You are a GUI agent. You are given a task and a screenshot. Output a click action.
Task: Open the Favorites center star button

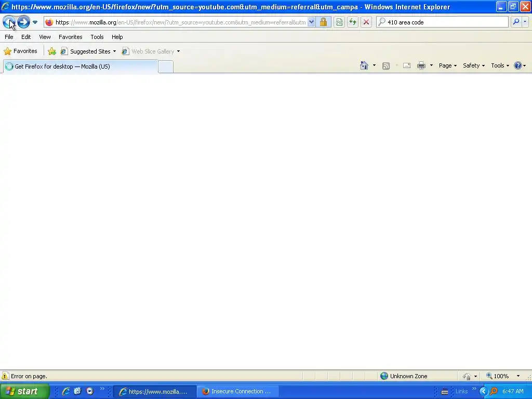pyautogui.click(x=20, y=51)
